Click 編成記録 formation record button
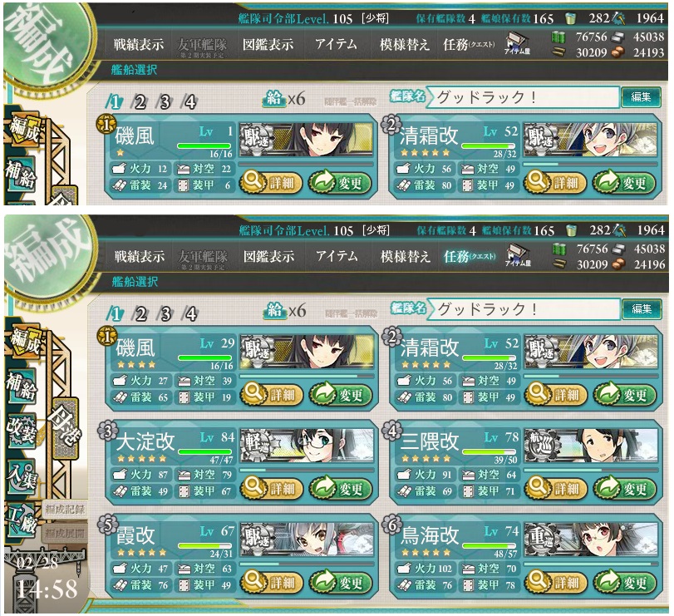This screenshot has height=616, width=674. point(65,510)
